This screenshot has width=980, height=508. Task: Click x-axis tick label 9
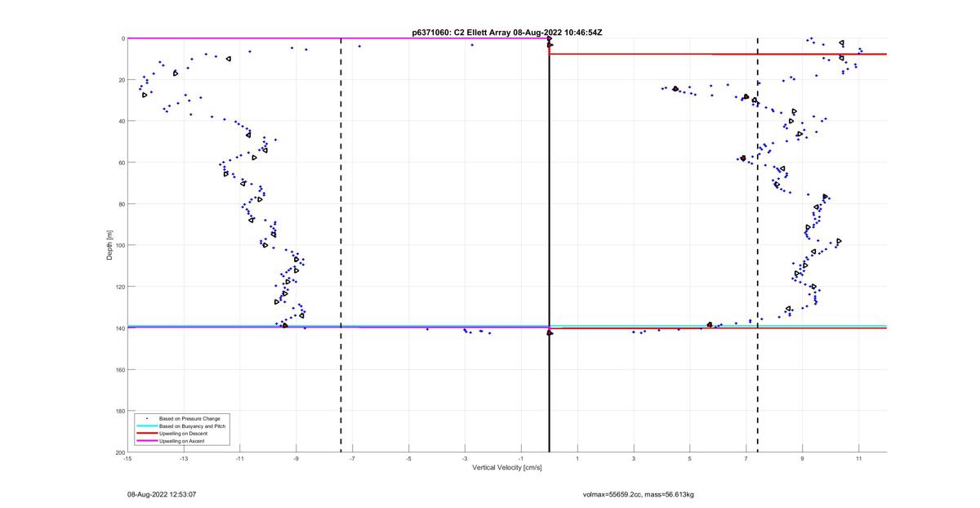click(x=803, y=459)
